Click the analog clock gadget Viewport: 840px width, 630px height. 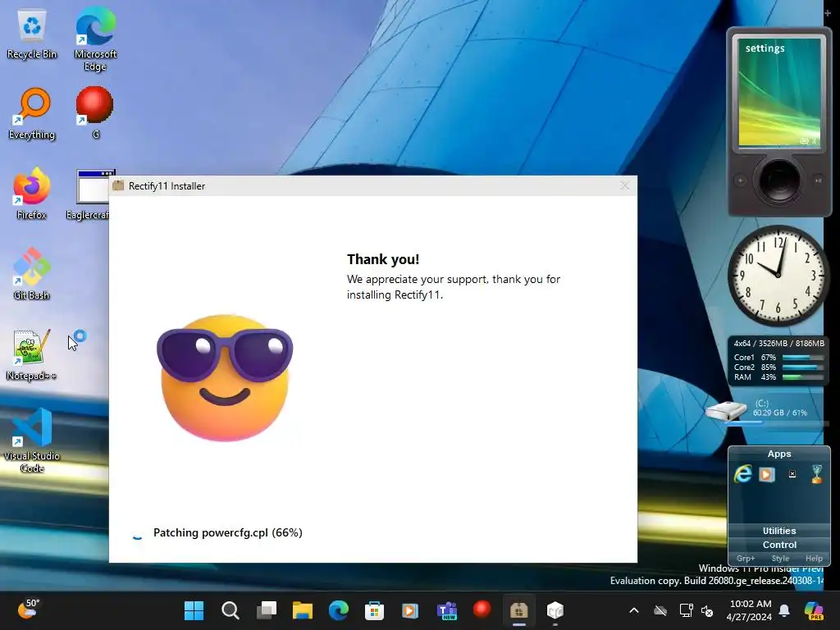[778, 275]
